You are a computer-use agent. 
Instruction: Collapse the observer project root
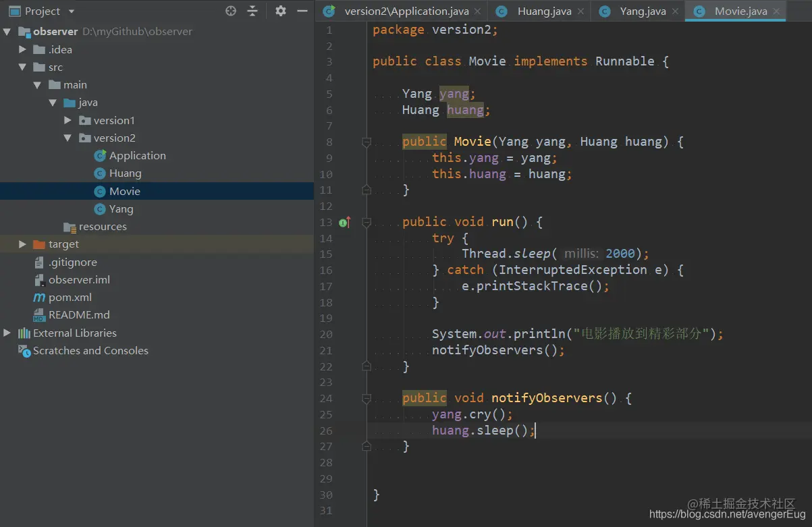click(7, 32)
